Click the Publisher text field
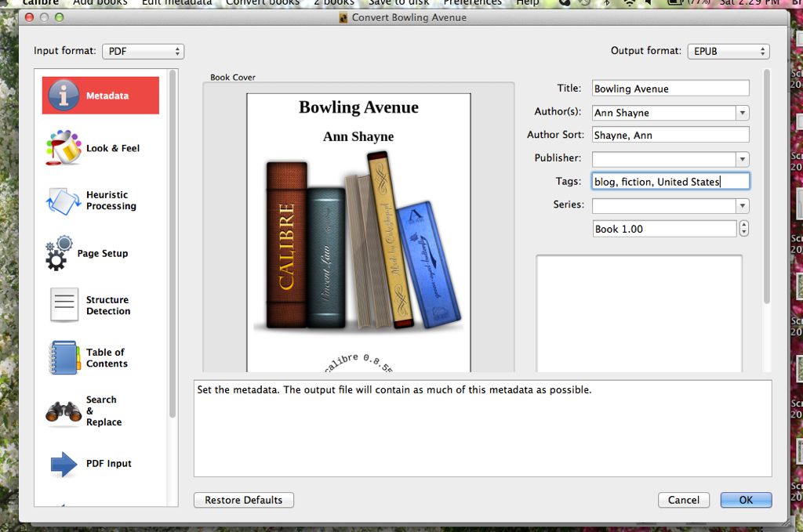 tap(664, 159)
